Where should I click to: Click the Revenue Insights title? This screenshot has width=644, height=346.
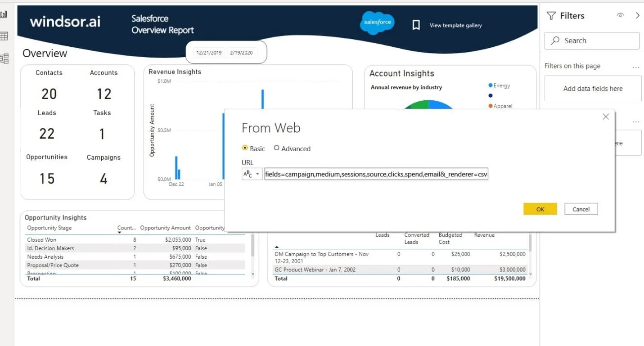[x=175, y=72]
